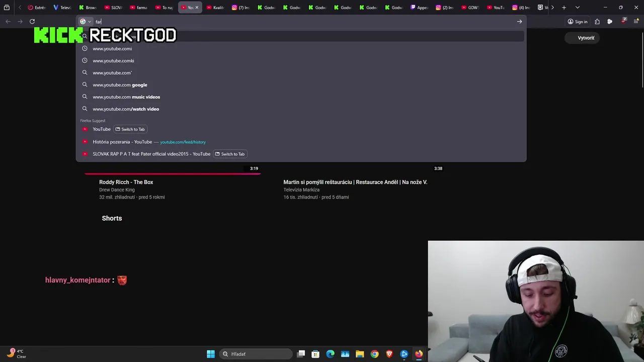Close the active YouTube tab
644x362 pixels.
[x=197, y=8]
